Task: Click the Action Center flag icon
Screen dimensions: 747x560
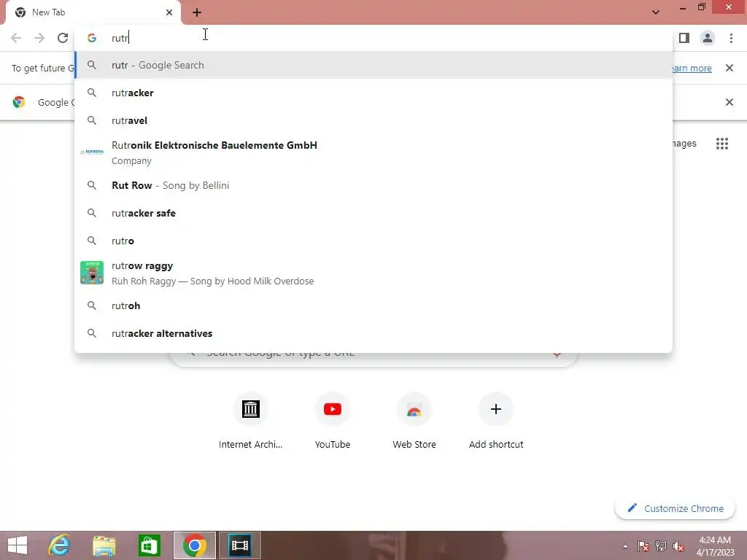Action: (643, 546)
